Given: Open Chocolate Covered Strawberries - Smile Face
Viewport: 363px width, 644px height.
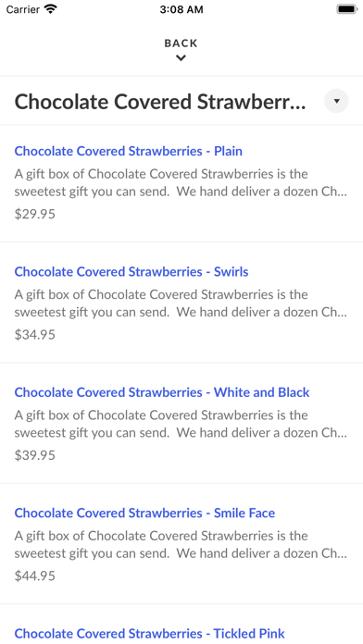Looking at the screenshot, I should 144,513.
